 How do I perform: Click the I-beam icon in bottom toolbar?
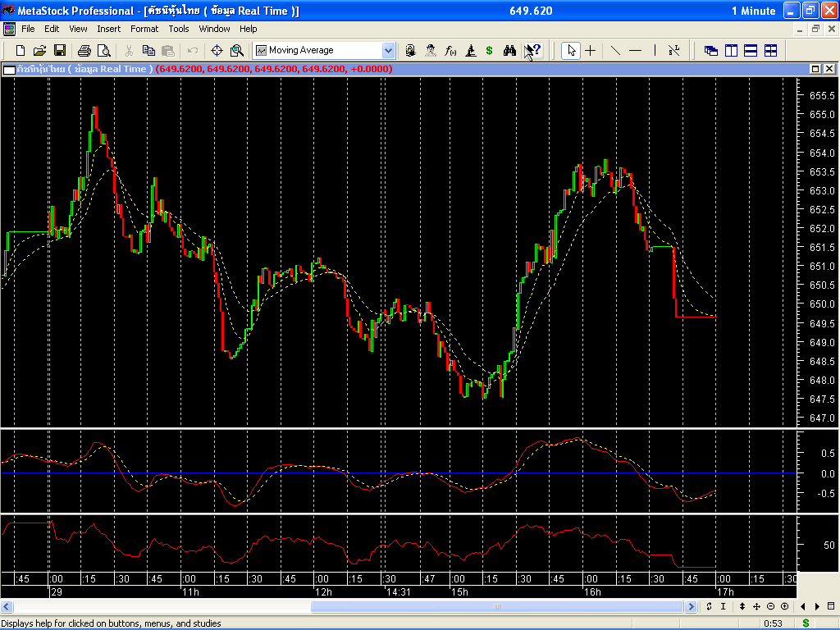coord(723,606)
